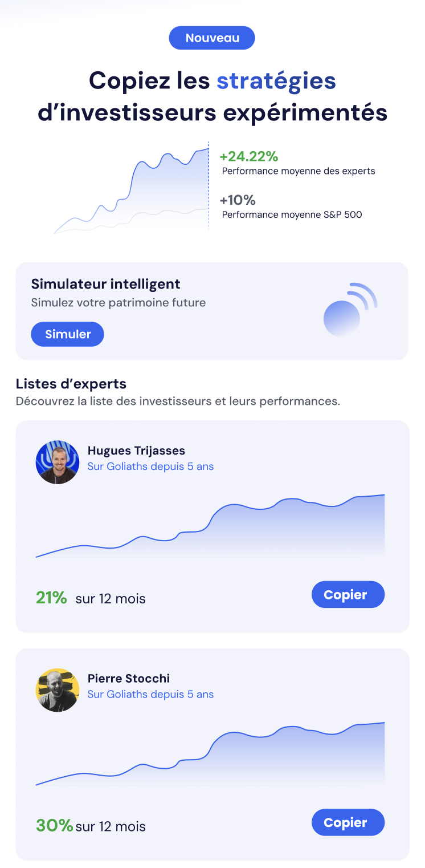Click Pierre Stocchi's performance chart
Image resolution: width=425 pixels, height=868 pixels.
211,753
